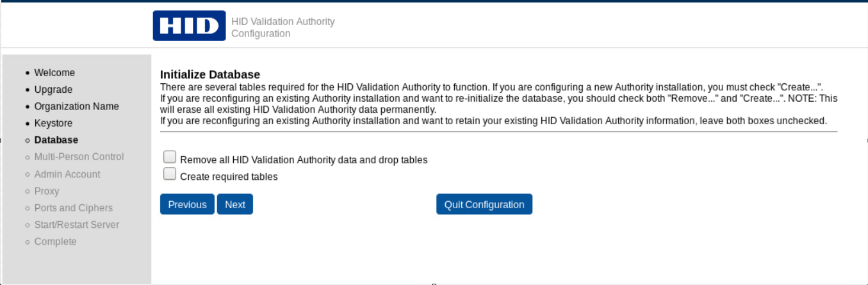Image resolution: width=868 pixels, height=285 pixels.
Task: Click HID Validation Authority Configuration title
Action: click(x=283, y=28)
